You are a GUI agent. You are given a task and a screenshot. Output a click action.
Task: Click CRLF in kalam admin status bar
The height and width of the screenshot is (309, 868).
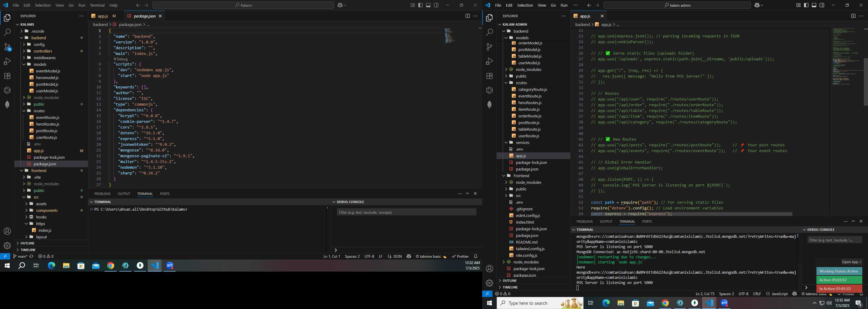[757, 294]
